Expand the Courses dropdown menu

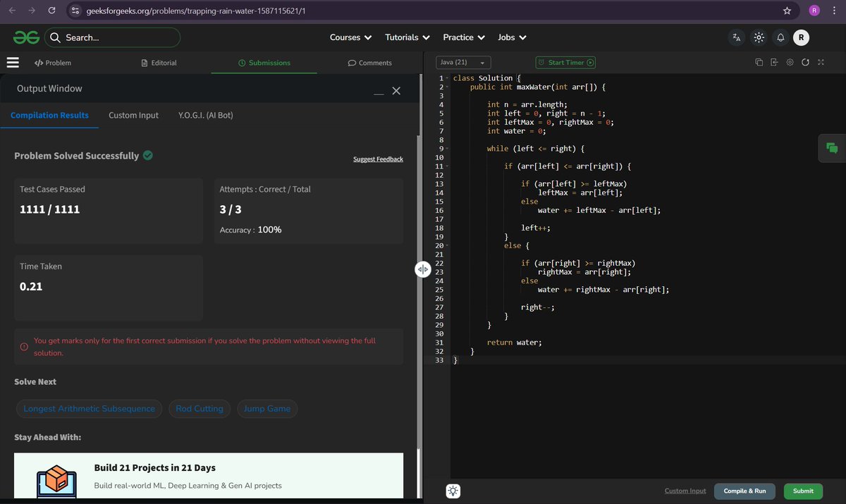coord(350,37)
